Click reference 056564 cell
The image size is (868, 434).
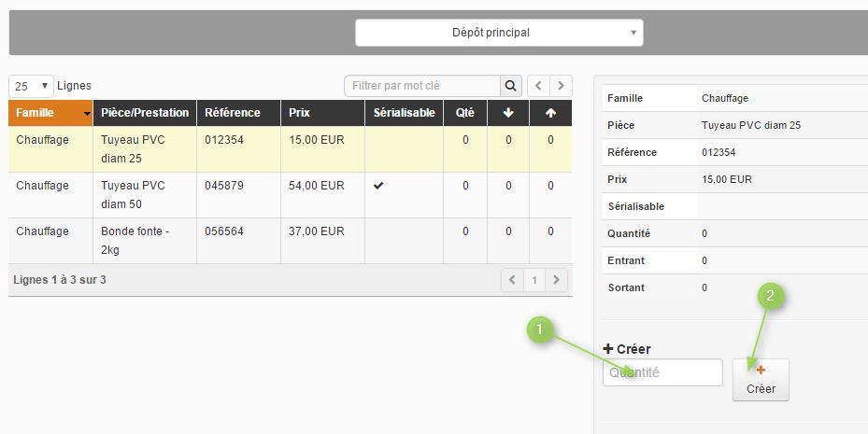click(x=238, y=241)
